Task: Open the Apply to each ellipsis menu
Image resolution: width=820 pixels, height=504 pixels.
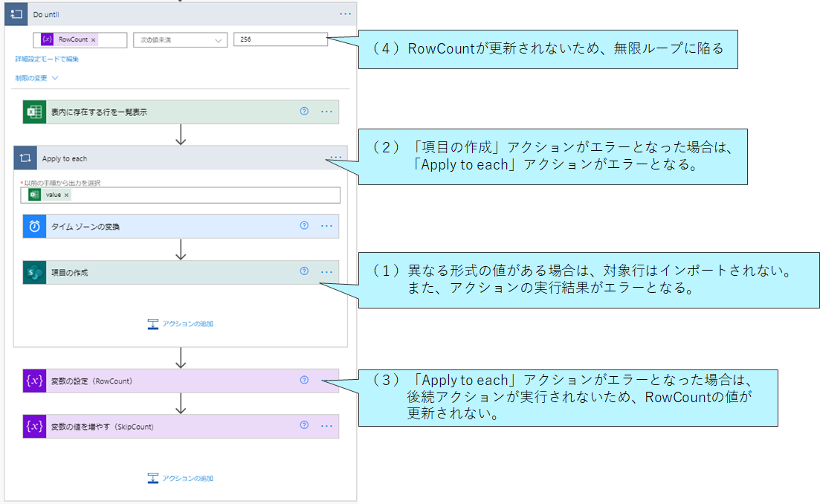Action: coord(336,158)
